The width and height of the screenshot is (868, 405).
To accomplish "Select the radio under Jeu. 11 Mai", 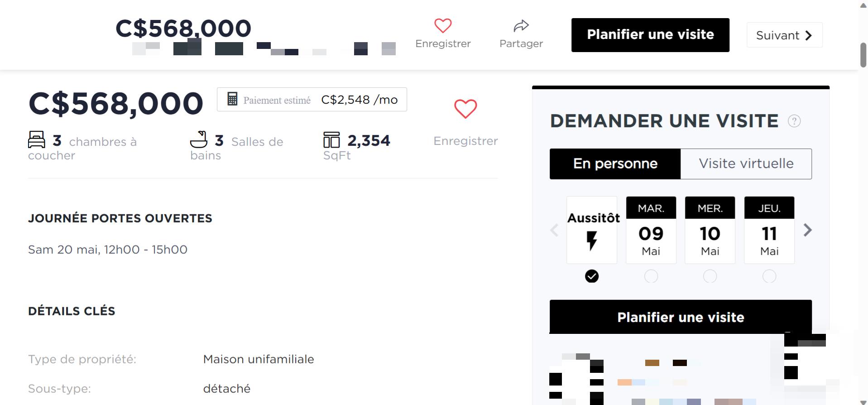I will tap(769, 276).
